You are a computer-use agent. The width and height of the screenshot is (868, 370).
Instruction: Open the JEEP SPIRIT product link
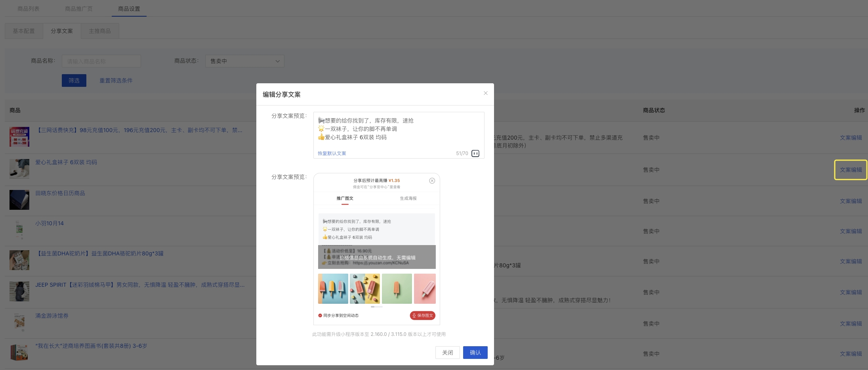pos(140,285)
